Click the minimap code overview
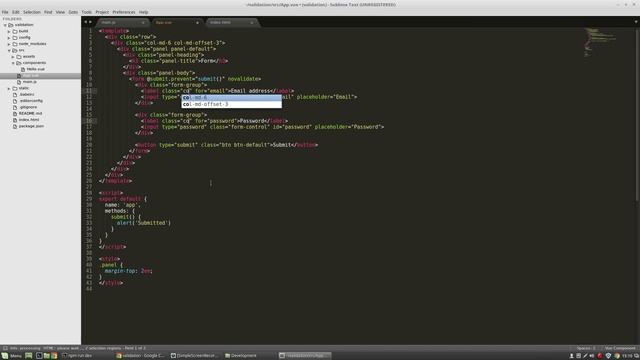Image resolution: width=640 pixels, height=360 pixels. point(600,42)
